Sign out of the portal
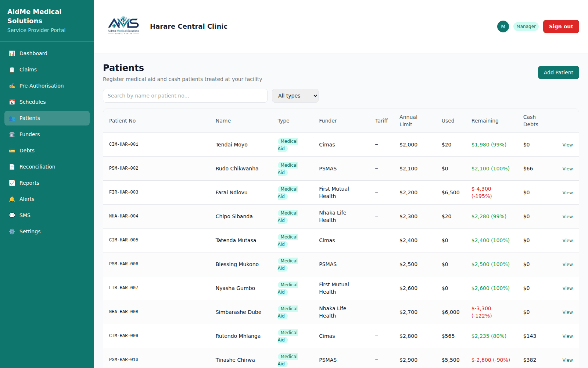Screen dimensions: 588x368 pyautogui.click(x=561, y=26)
